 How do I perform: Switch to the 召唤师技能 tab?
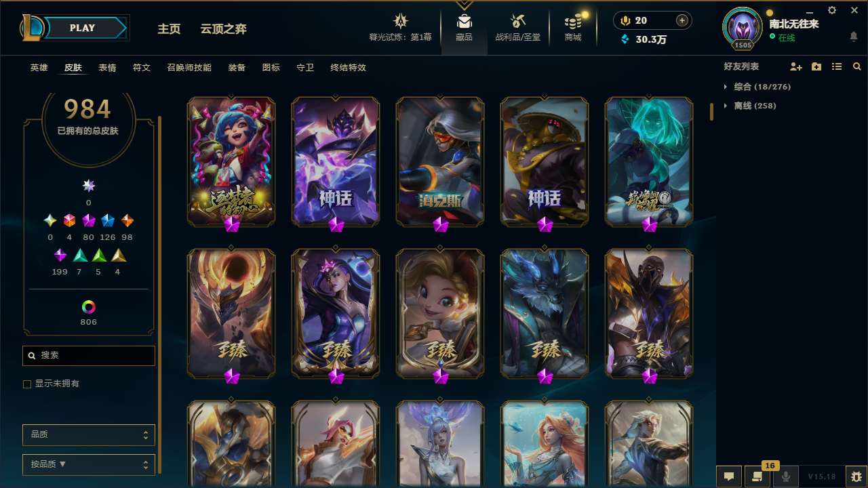click(x=189, y=68)
